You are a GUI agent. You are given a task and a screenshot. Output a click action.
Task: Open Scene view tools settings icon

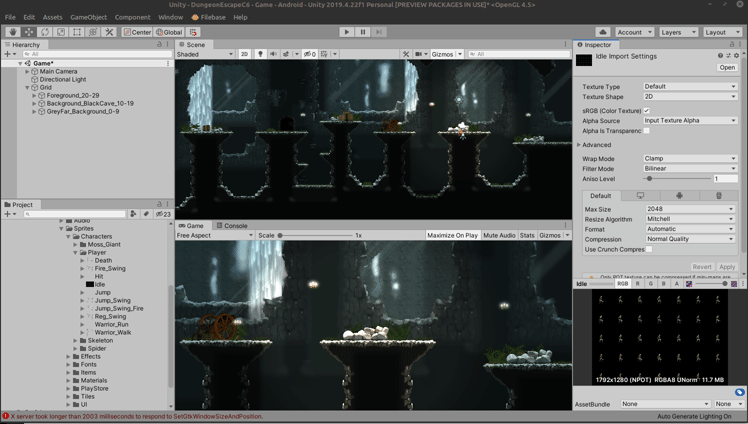tap(406, 54)
